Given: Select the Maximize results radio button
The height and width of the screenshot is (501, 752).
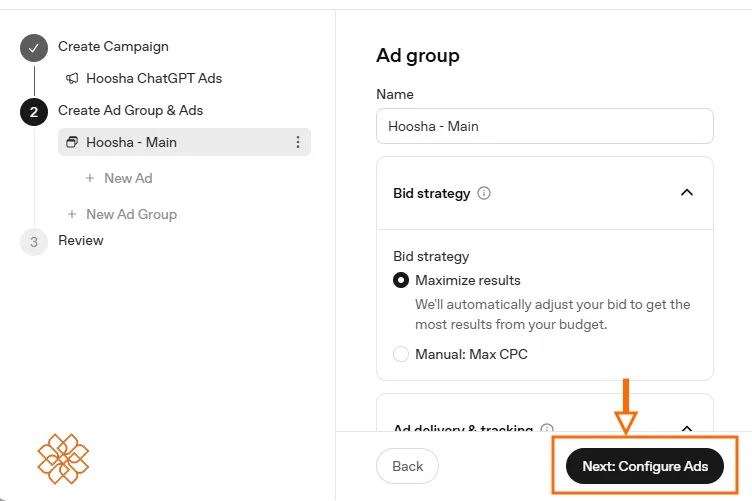Looking at the screenshot, I should pyautogui.click(x=401, y=280).
